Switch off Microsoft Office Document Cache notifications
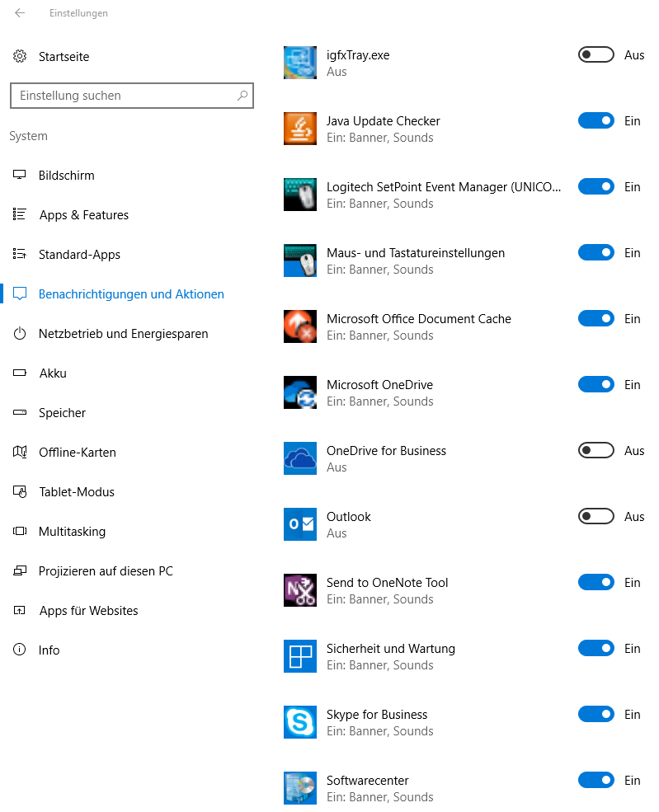Viewport: 659px width, 812px height. 596,318
